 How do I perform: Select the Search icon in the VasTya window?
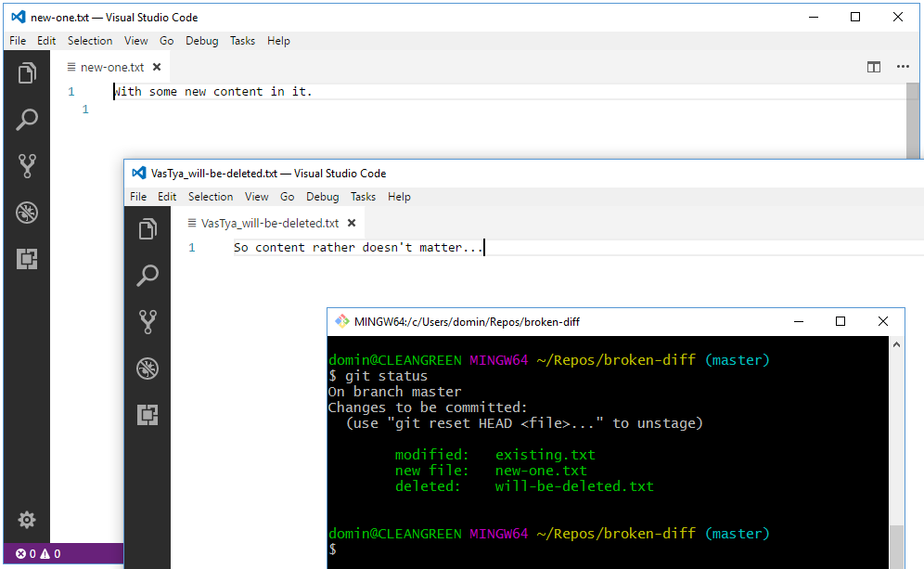[x=147, y=276]
